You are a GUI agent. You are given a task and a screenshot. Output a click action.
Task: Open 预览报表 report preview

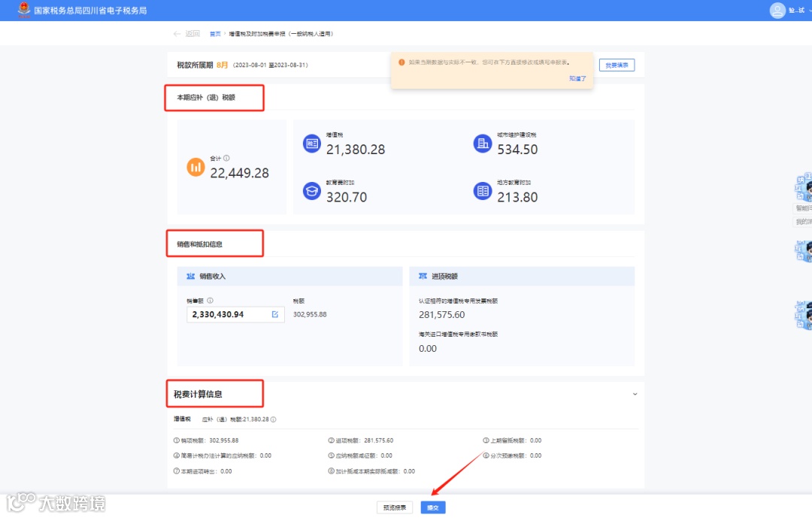click(x=395, y=507)
